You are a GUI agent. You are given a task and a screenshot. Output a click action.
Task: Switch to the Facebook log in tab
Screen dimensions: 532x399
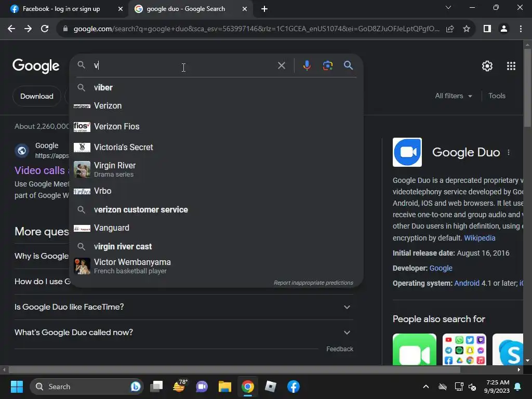pyautogui.click(x=61, y=9)
